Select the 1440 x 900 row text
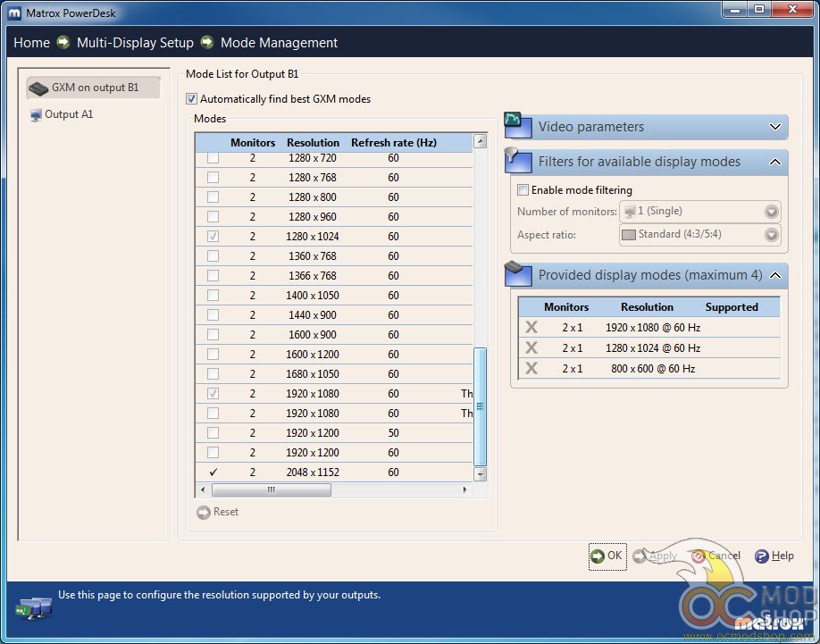 point(313,315)
